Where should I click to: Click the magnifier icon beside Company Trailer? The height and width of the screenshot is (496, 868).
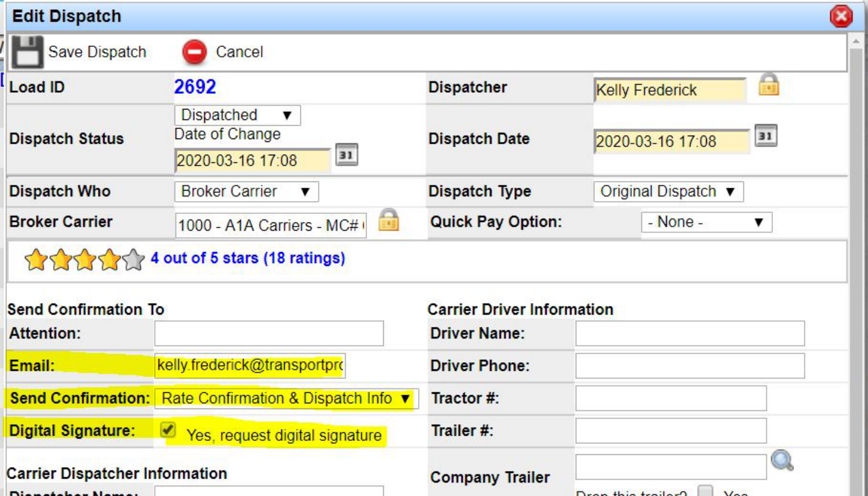pos(782,461)
